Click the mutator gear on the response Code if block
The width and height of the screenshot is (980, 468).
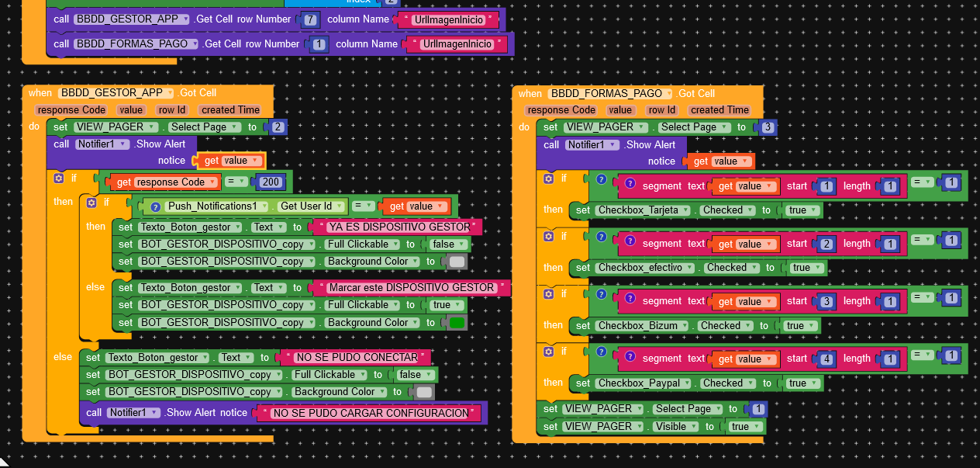tap(58, 178)
